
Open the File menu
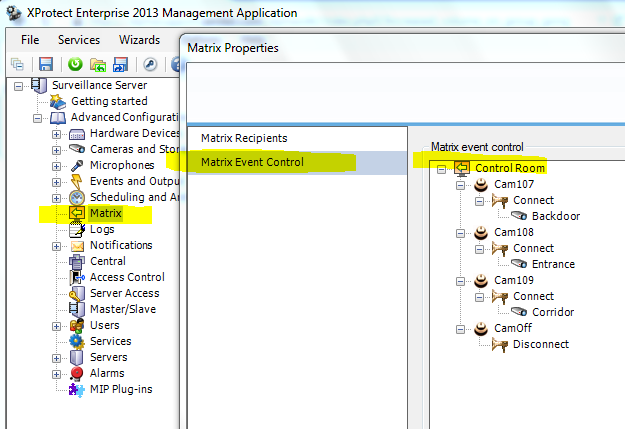30,40
